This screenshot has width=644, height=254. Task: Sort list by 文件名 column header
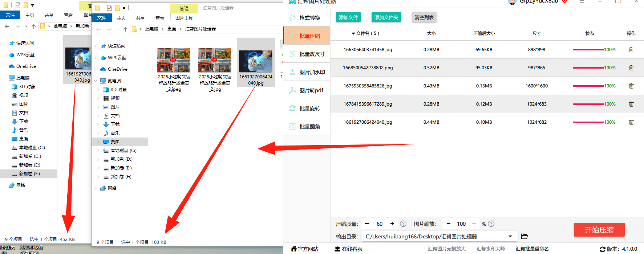pyautogui.click(x=365, y=33)
